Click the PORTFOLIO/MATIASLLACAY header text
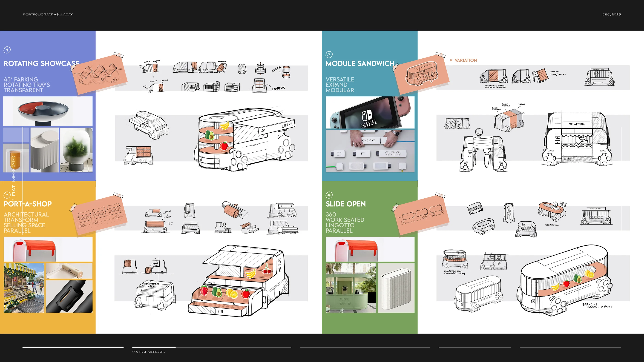644x362 pixels. 48,14
